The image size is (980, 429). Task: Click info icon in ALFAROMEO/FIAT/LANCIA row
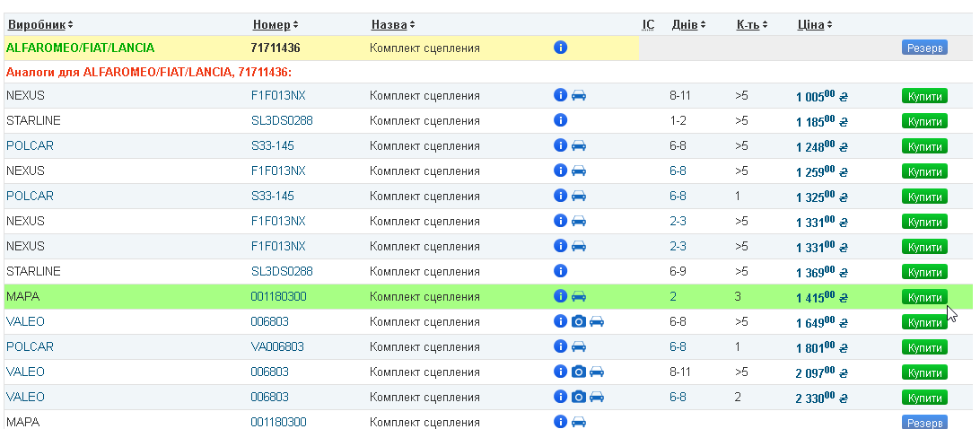pyautogui.click(x=560, y=48)
